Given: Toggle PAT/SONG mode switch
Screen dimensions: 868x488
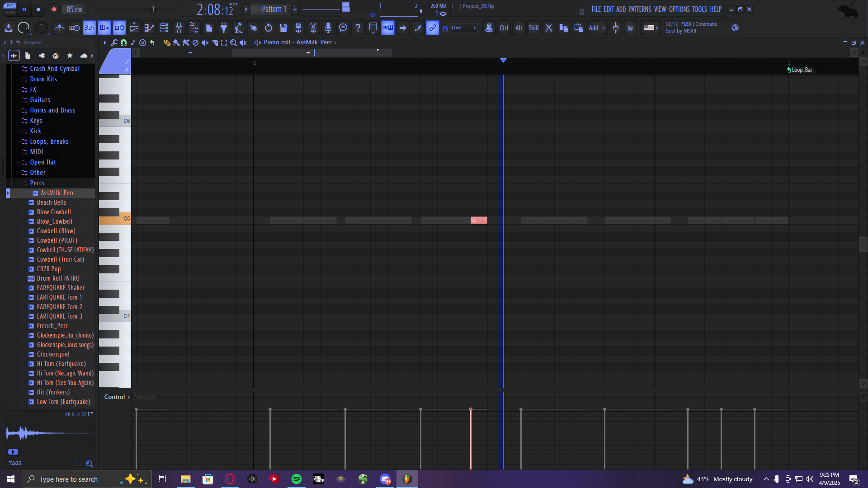Looking at the screenshot, I should [9, 9].
